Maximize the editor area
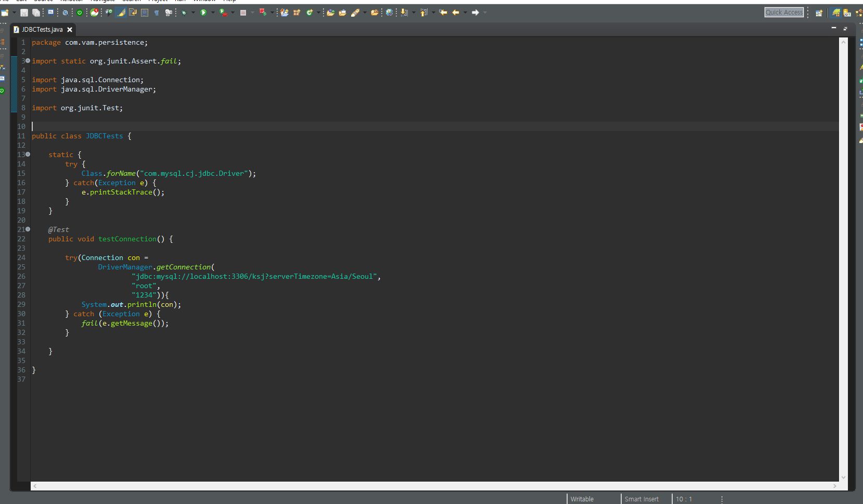 coord(845,29)
